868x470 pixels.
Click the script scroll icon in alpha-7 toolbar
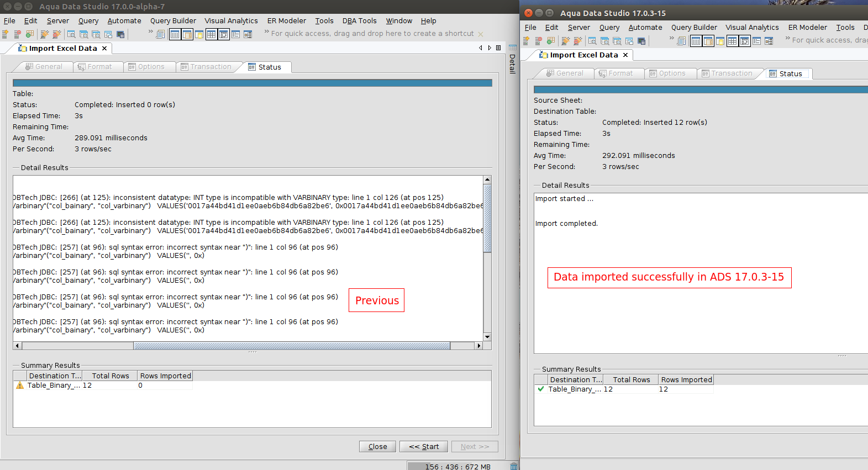[x=160, y=34]
